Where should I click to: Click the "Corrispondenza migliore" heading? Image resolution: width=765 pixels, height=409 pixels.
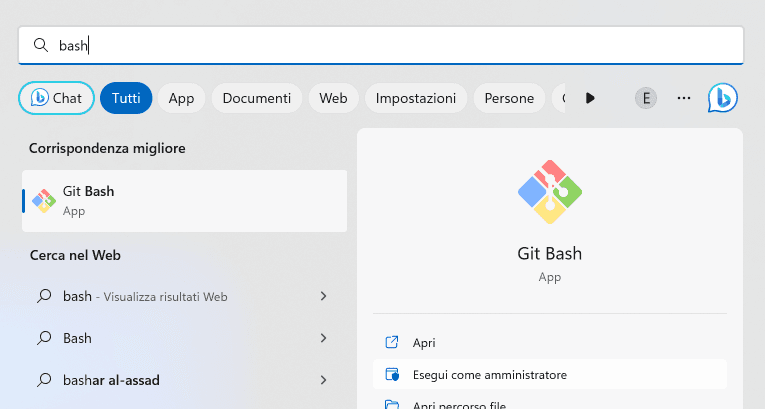coord(107,148)
